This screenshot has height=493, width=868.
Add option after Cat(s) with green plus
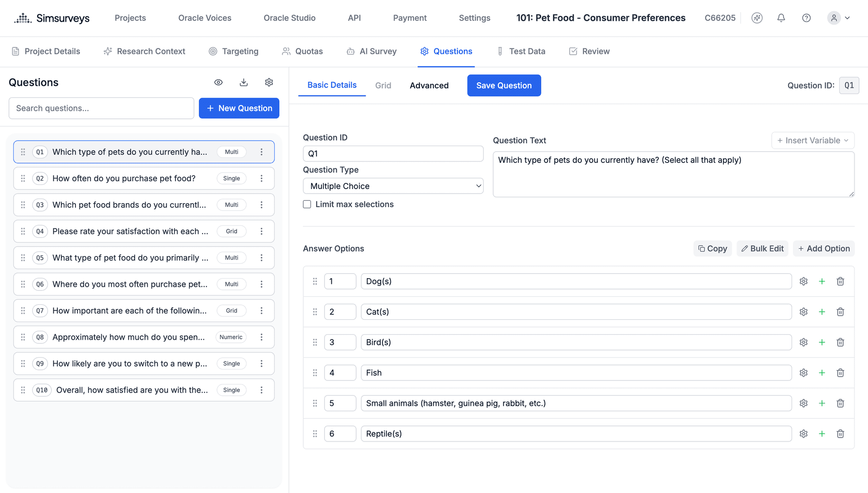822,312
